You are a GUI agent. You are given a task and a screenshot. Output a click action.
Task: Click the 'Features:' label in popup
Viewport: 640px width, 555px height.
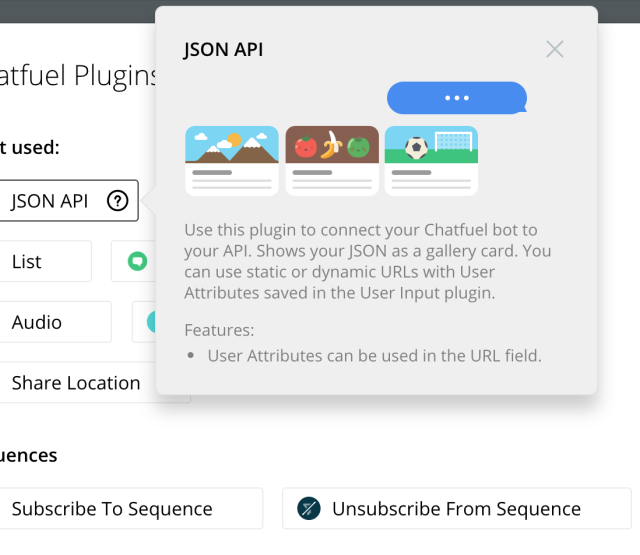219,330
